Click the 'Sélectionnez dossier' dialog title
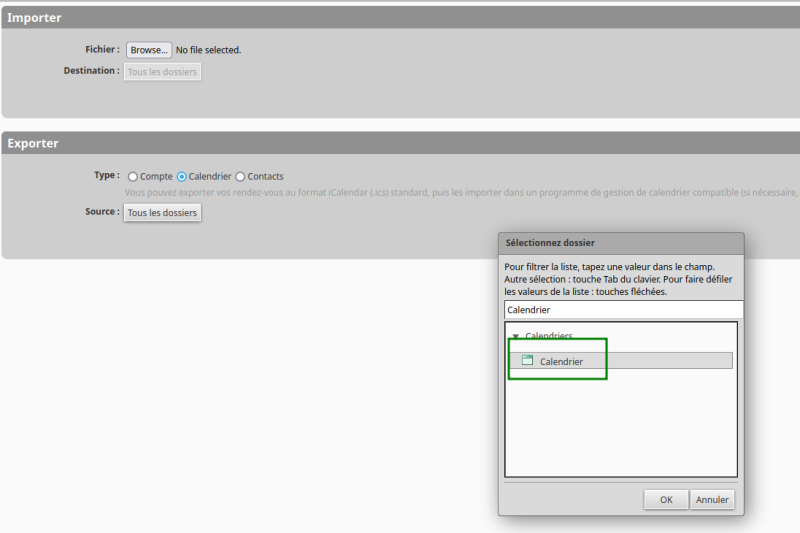This screenshot has height=533, width=800. (550, 243)
